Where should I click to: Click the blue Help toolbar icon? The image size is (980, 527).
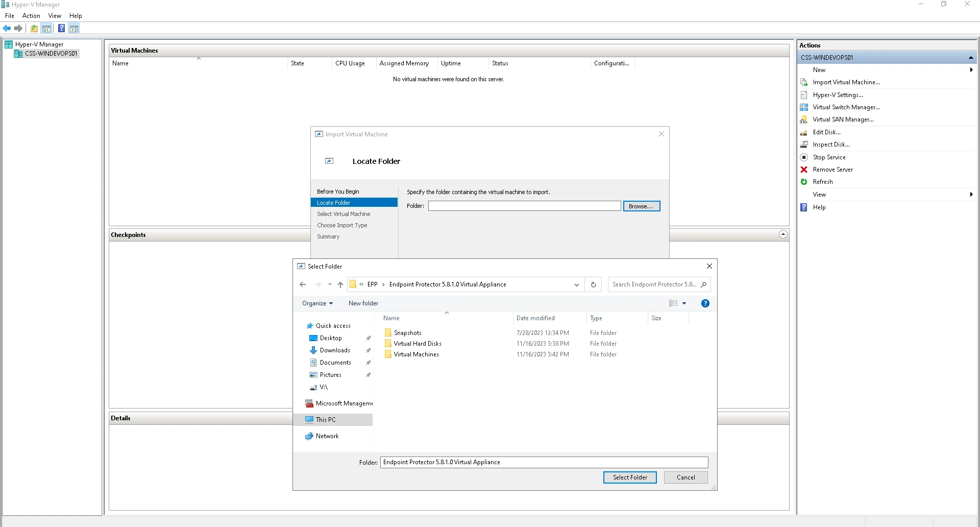(x=61, y=29)
